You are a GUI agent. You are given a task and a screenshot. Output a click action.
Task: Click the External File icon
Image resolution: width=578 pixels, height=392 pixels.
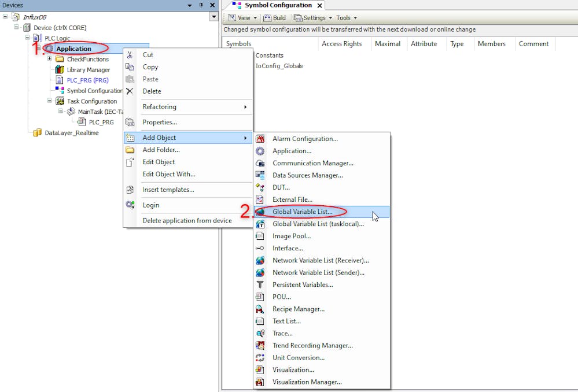tap(260, 199)
